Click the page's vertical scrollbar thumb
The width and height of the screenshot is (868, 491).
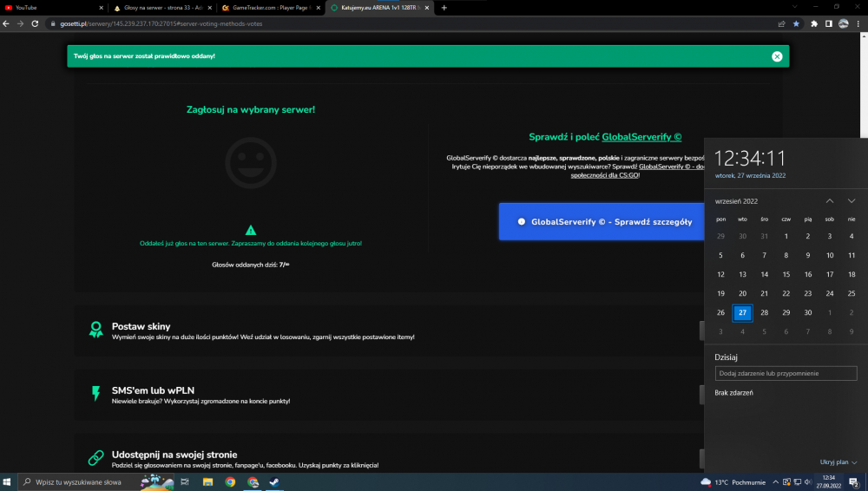pos(865,88)
